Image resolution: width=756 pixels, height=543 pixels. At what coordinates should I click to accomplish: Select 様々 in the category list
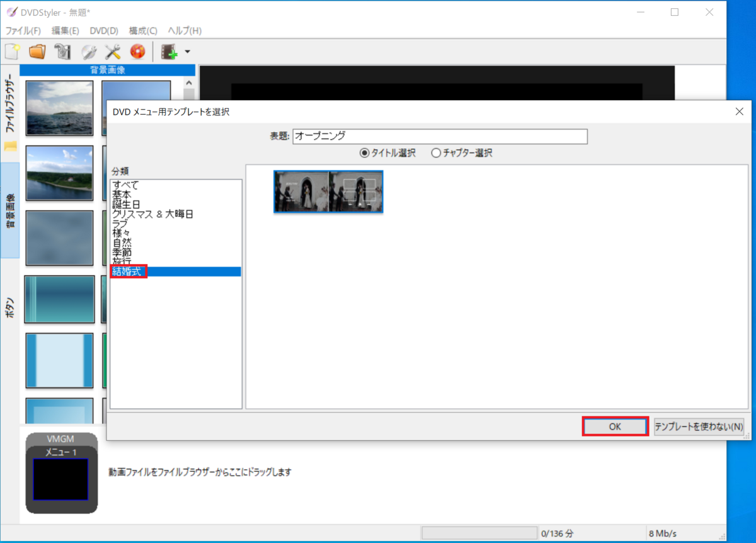tap(176, 232)
